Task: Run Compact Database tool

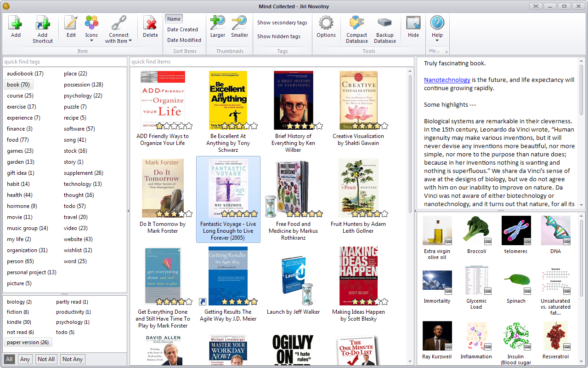Action: point(357,23)
